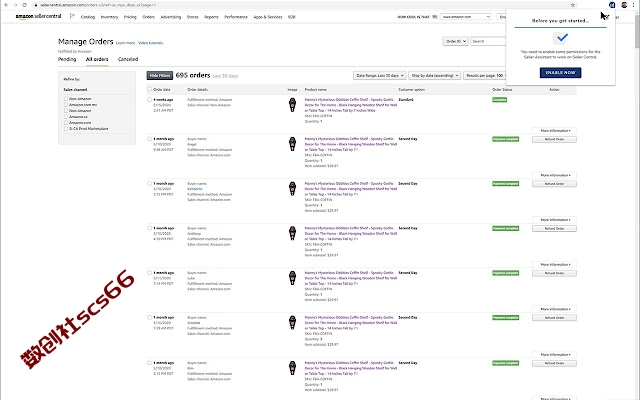Expand More information for Kimberlie's order
This screenshot has width=640, height=400.
click(554, 220)
